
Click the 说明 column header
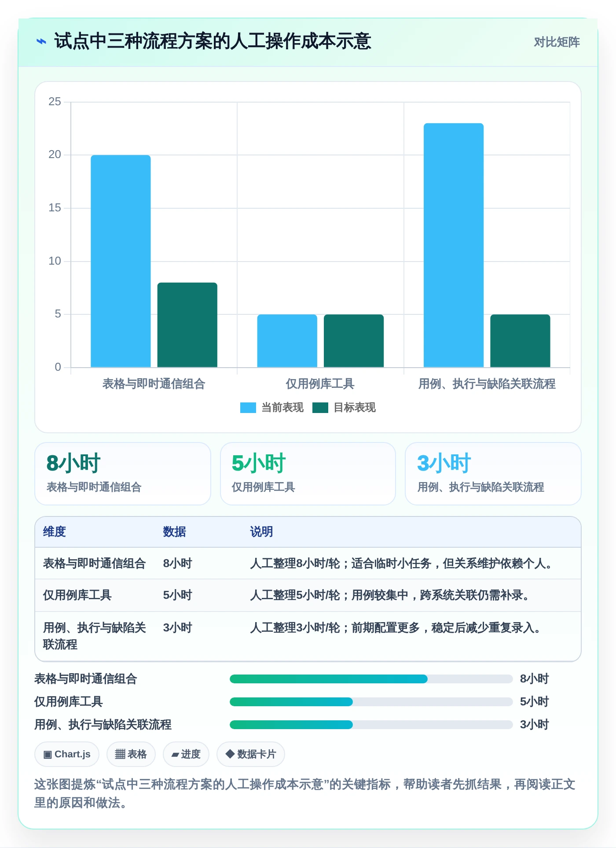tap(262, 532)
